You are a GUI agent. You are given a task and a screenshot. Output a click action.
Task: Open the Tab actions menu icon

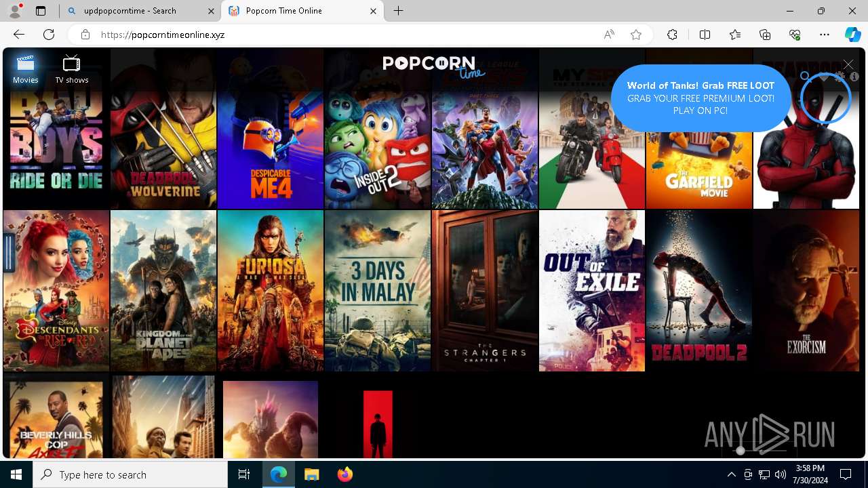pos(41,11)
